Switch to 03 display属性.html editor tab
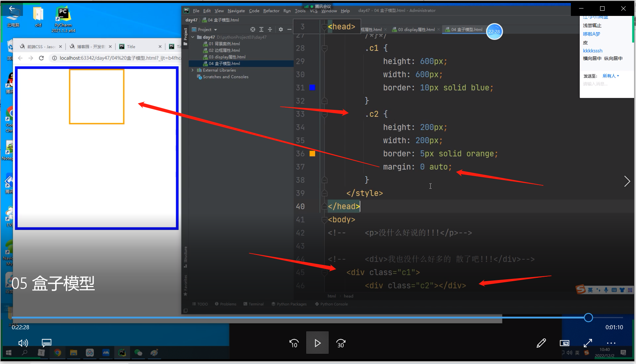 pyautogui.click(x=416, y=30)
